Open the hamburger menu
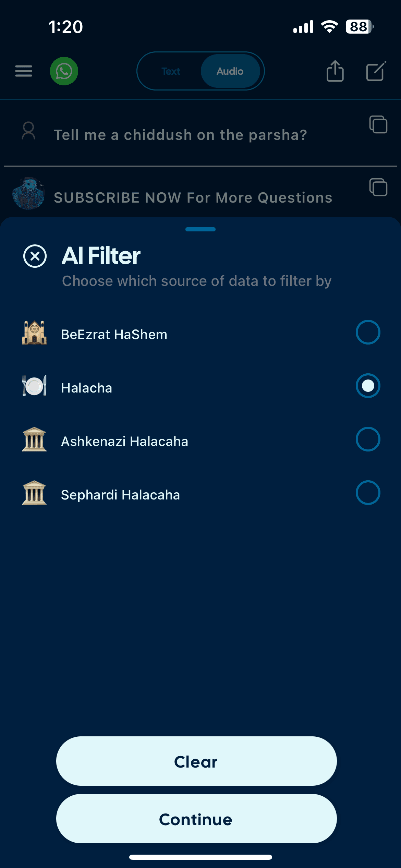 24,71
